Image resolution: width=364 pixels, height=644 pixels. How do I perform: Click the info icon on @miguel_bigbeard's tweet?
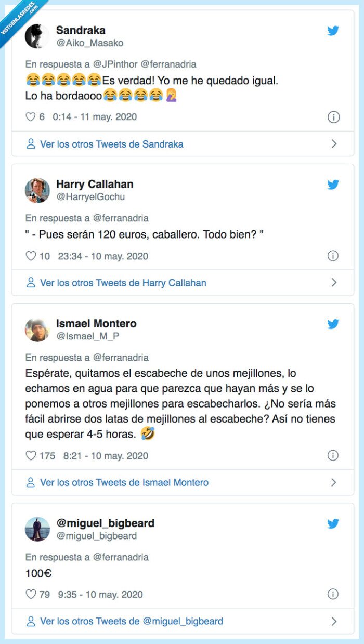click(x=333, y=594)
